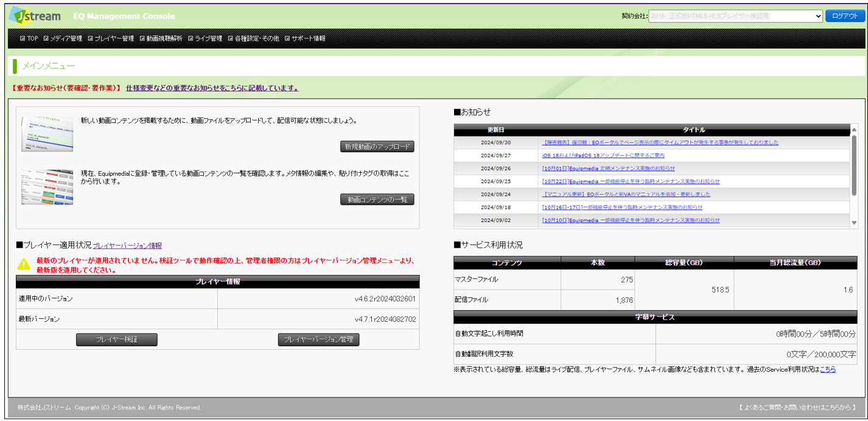Image resolution: width=868 pixels, height=421 pixels.
Task: Log out with the ログアウト button
Action: (844, 16)
